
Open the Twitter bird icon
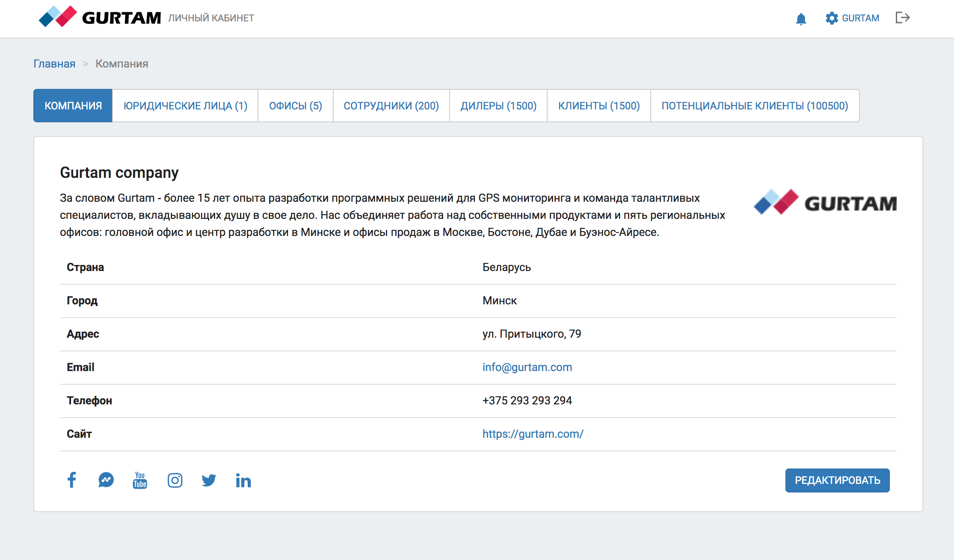click(x=209, y=480)
